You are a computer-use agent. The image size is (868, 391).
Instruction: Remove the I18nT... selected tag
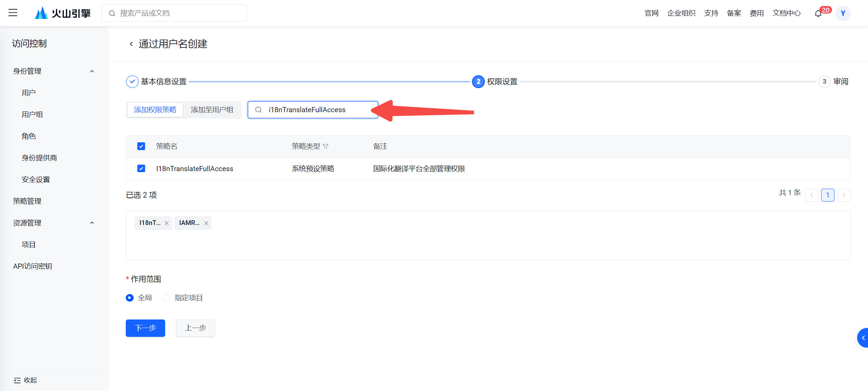166,223
